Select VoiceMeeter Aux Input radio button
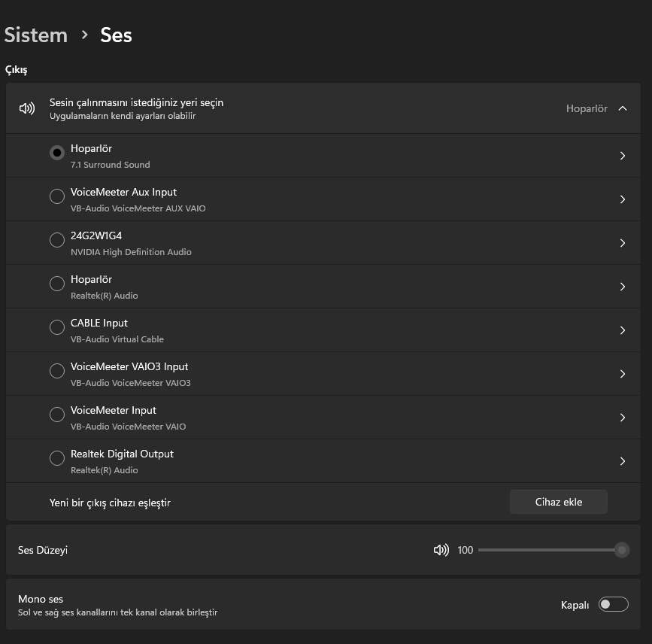 coord(56,196)
